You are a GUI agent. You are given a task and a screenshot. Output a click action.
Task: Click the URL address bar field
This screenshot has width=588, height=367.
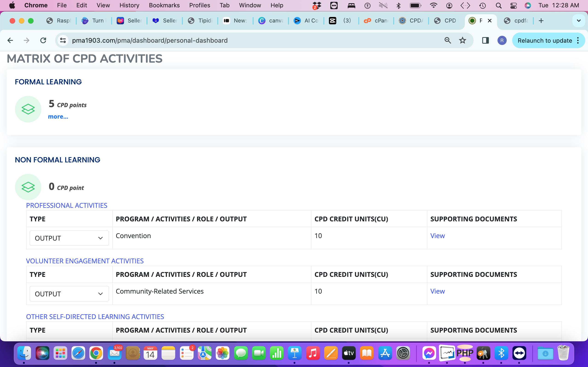[243, 40]
